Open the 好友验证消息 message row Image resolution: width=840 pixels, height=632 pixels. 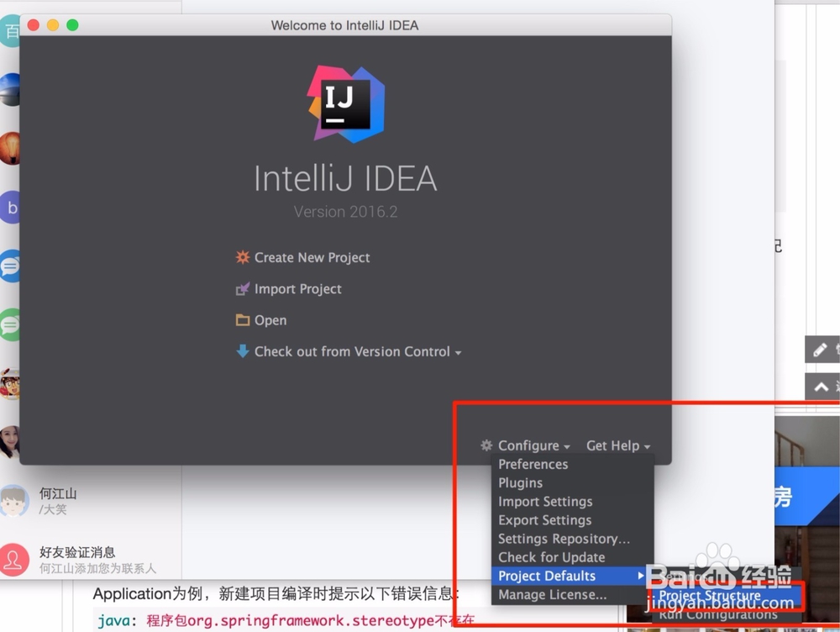[91, 560]
